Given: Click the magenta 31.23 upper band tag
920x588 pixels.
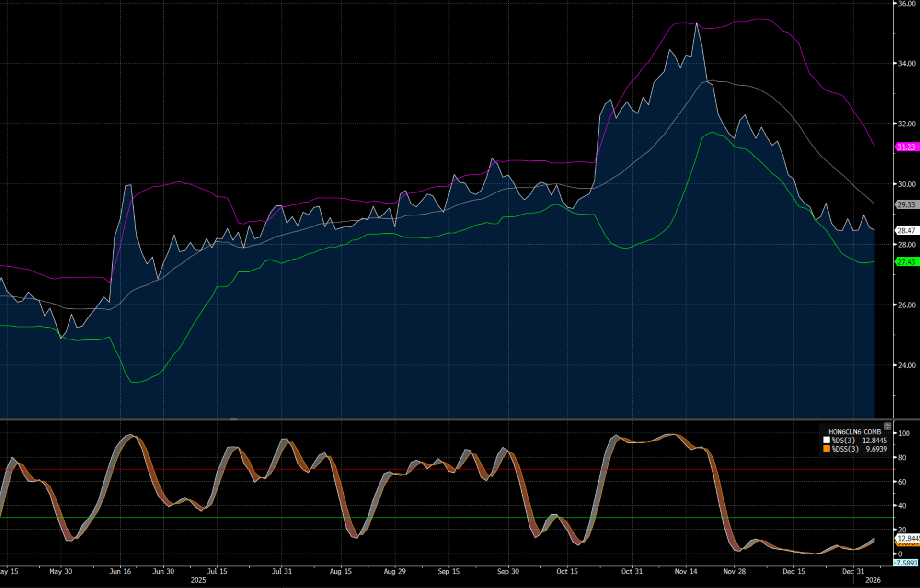Looking at the screenshot, I should [907, 147].
